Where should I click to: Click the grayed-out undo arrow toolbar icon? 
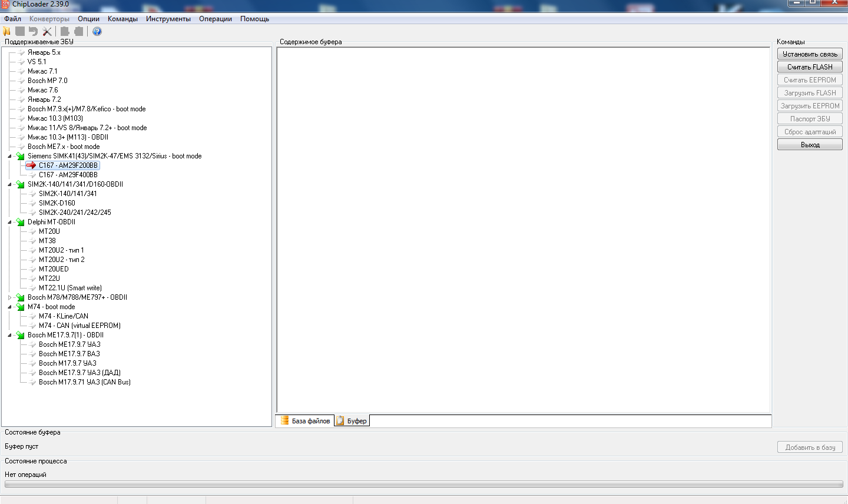[x=34, y=31]
